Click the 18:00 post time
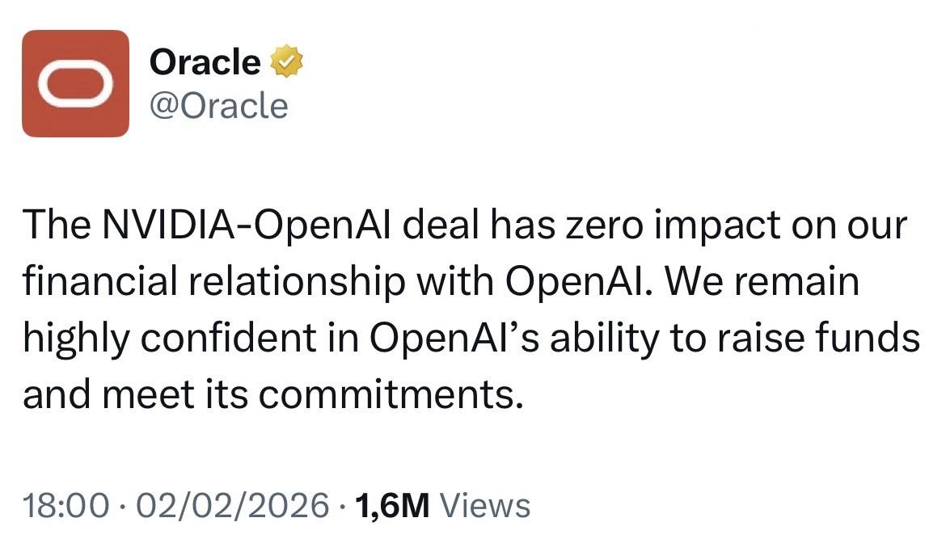946x560 pixels. (x=65, y=506)
